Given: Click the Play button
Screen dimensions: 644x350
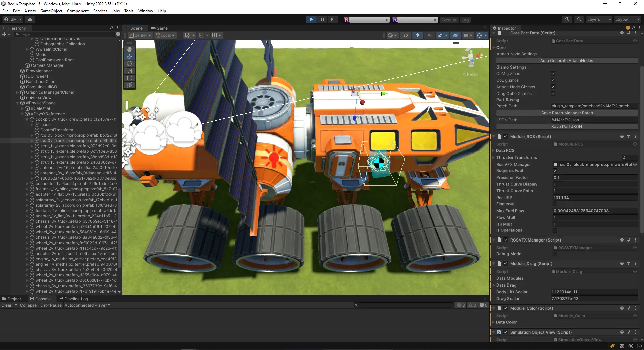Looking at the screenshot, I should tap(312, 20).
